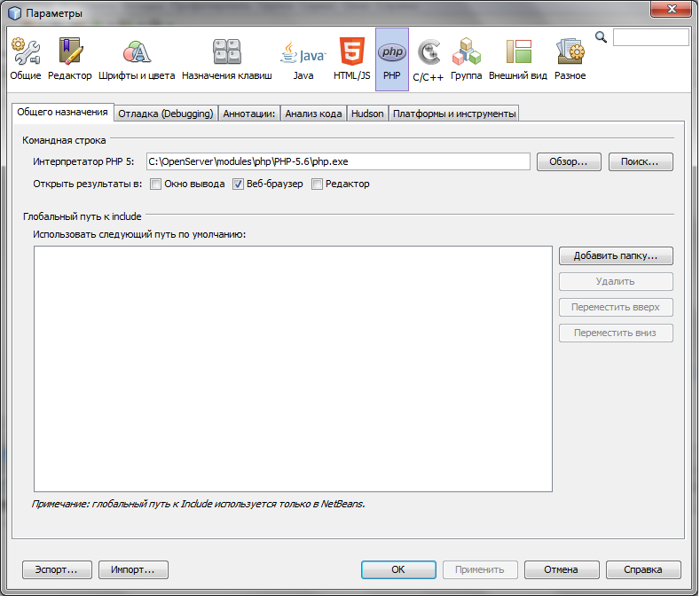The width and height of the screenshot is (700, 596).
Task: Switch to the Анализ кода tab
Action: coord(313,114)
